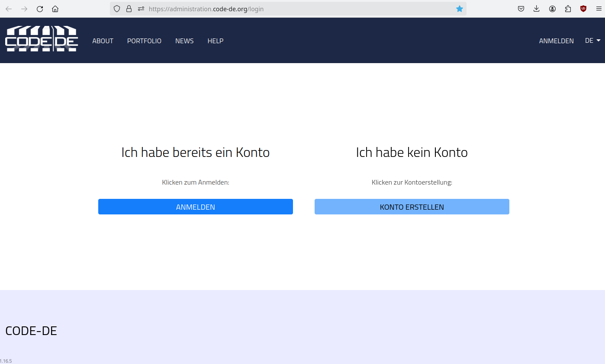The image size is (605, 364).
Task: Open the Extensions puzzle icon
Action: [x=568, y=9]
